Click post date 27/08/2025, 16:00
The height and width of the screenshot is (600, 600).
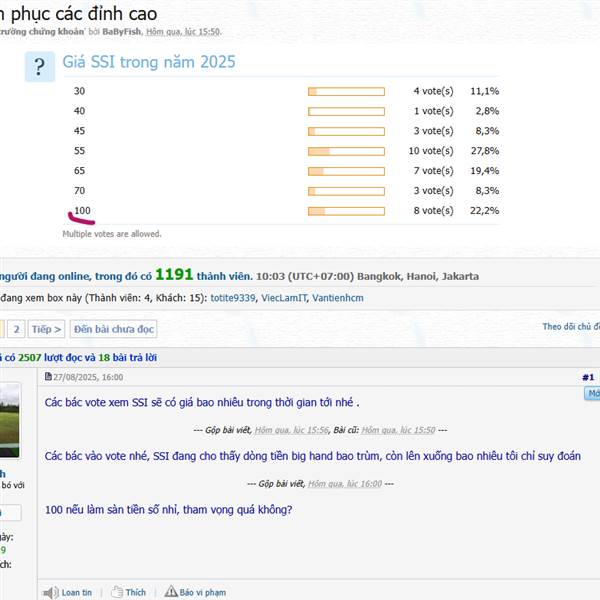tap(88, 377)
